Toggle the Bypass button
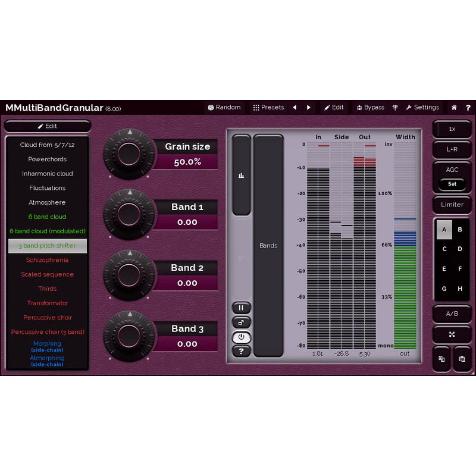Image resolution: width=476 pixels, height=476 pixels. (x=370, y=108)
